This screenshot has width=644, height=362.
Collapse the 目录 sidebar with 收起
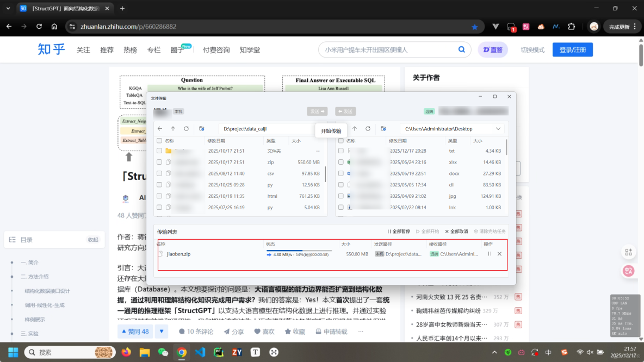(x=92, y=239)
